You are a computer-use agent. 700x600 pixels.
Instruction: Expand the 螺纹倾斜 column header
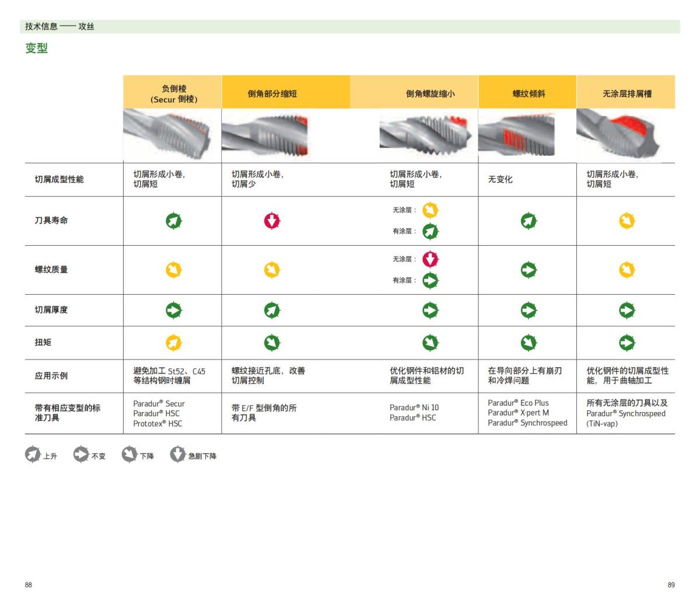coord(527,92)
